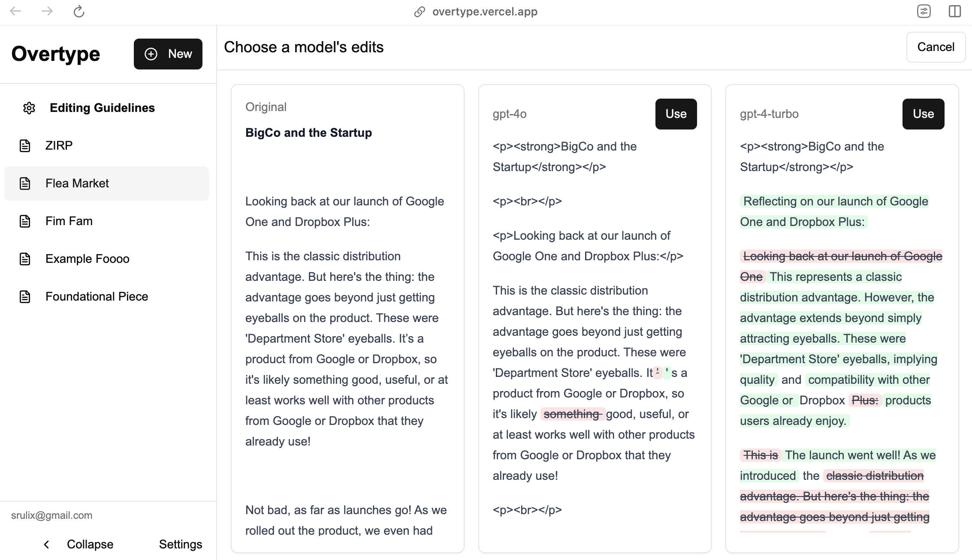Image resolution: width=972 pixels, height=560 pixels.
Task: Click the link icon beside the URL
Action: [420, 12]
